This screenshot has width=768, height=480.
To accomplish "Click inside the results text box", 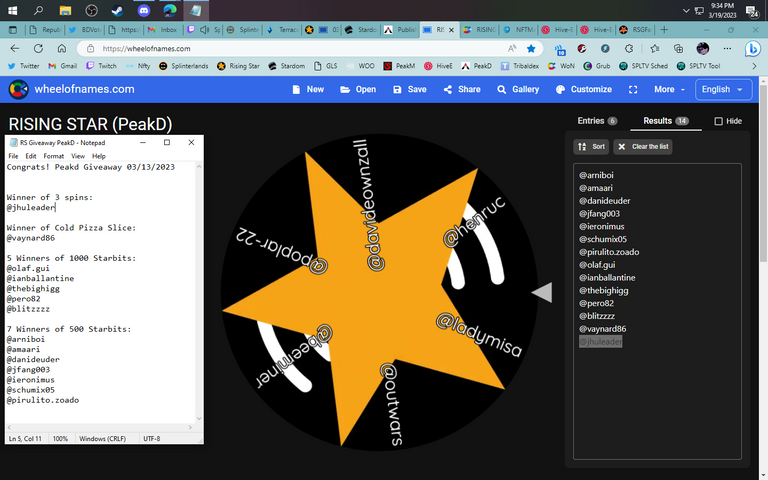I will pyautogui.click(x=657, y=312).
